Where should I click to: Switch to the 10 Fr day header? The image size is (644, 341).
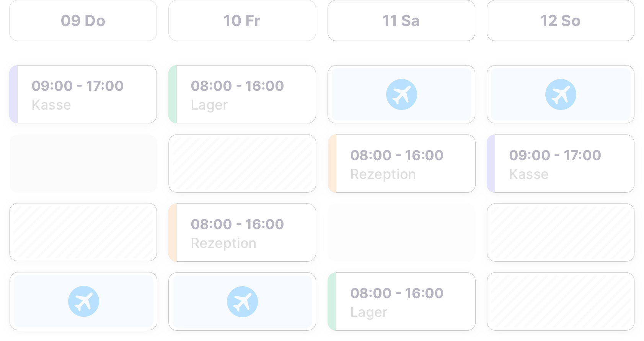(242, 21)
